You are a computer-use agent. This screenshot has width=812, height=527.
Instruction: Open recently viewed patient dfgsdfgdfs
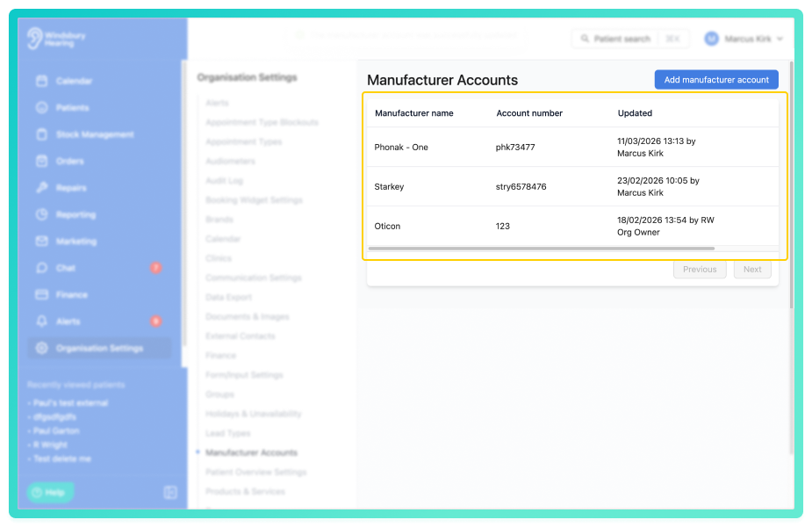pyautogui.click(x=54, y=417)
